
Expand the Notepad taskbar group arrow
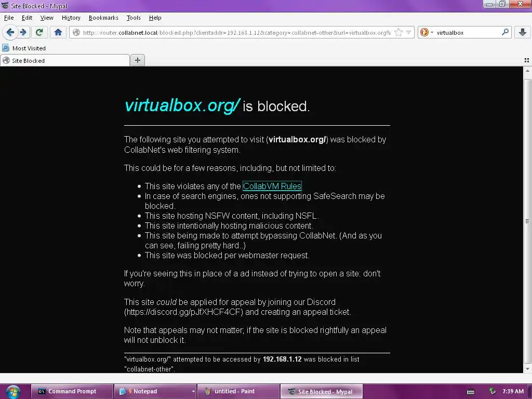193,392
